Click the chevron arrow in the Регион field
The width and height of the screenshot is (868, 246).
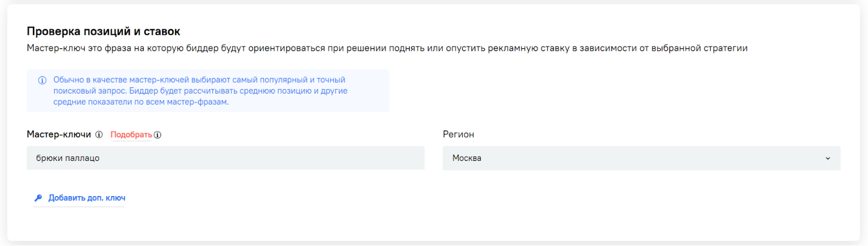pos(828,158)
